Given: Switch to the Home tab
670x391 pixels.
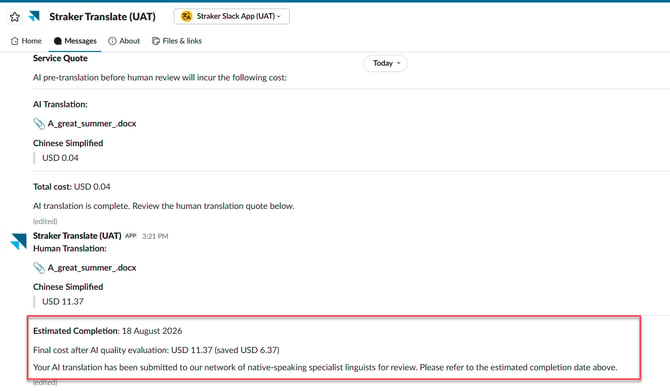Looking at the screenshot, I should point(26,41).
